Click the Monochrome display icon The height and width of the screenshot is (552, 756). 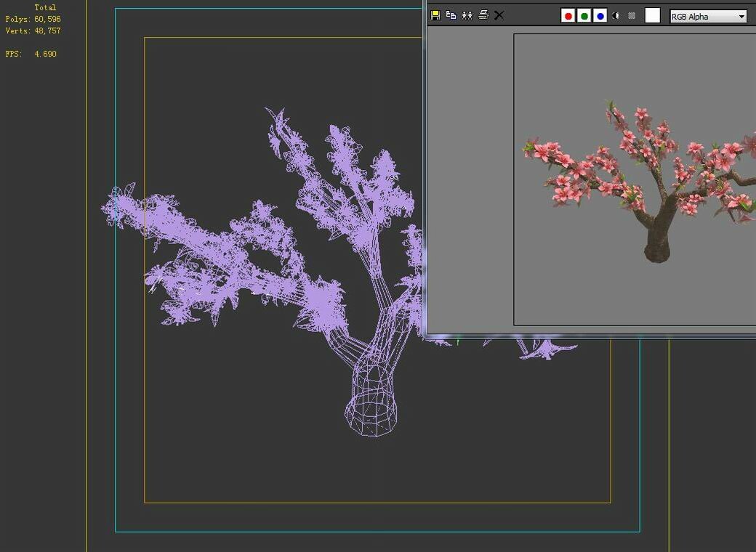point(616,15)
